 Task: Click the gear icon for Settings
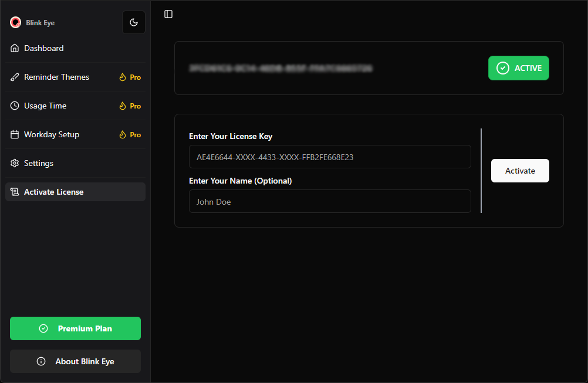click(15, 163)
